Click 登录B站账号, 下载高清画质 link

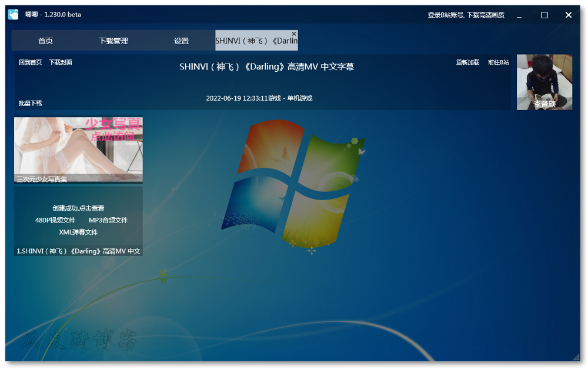click(x=466, y=15)
